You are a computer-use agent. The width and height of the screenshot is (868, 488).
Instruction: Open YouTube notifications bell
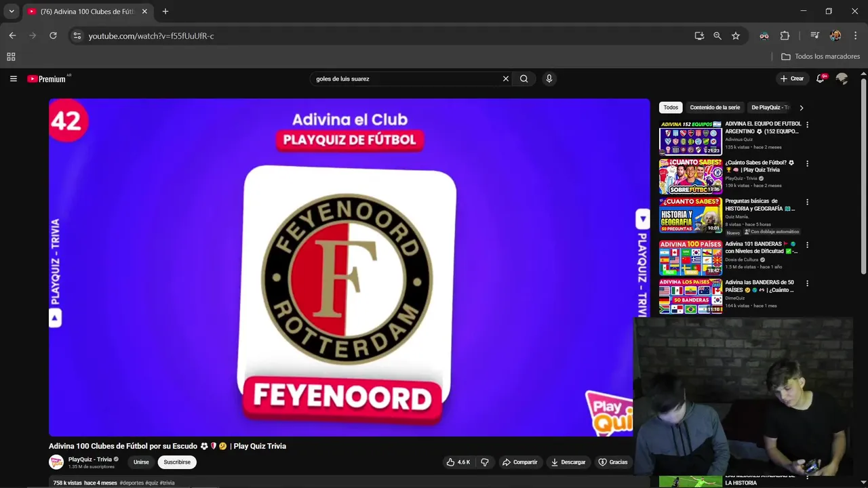click(x=821, y=79)
